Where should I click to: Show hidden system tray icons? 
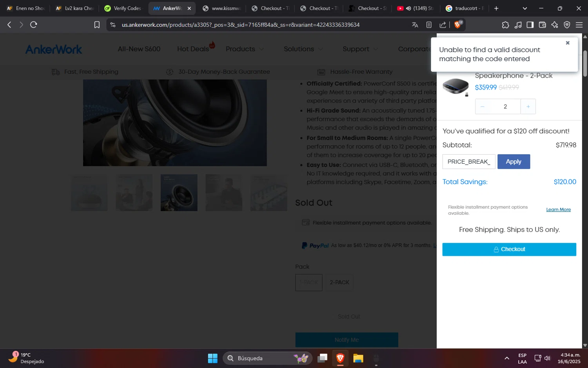[507, 358]
